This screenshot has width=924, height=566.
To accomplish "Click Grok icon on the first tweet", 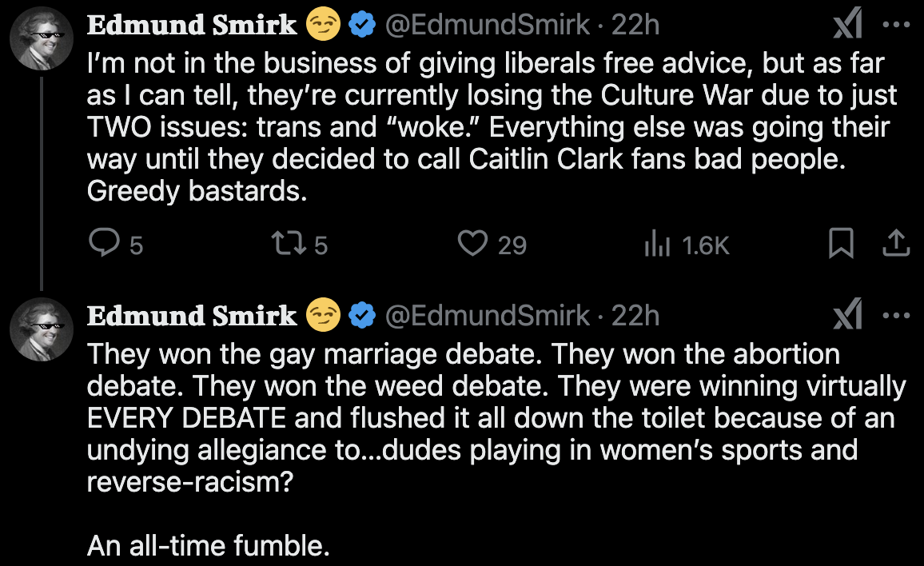I will [846, 26].
